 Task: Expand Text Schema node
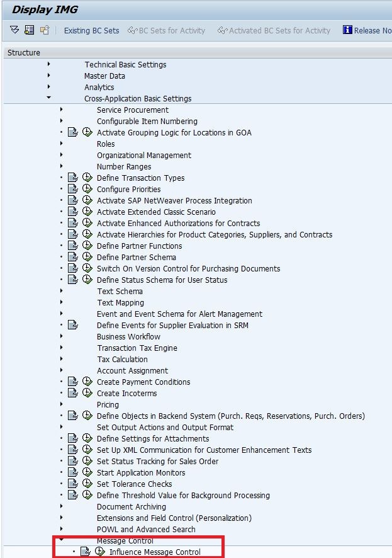[62, 291]
